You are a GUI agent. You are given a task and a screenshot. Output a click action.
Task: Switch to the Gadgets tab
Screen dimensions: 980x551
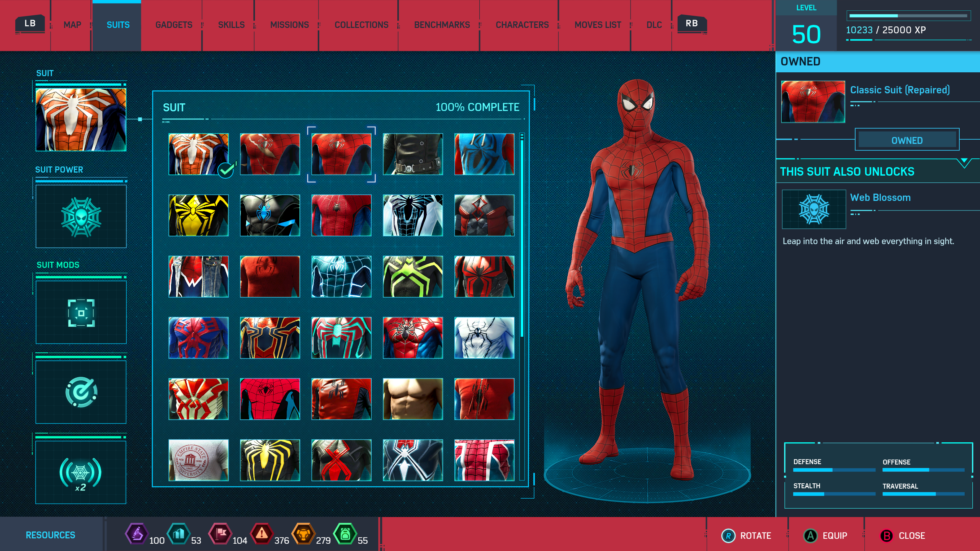[x=174, y=25]
